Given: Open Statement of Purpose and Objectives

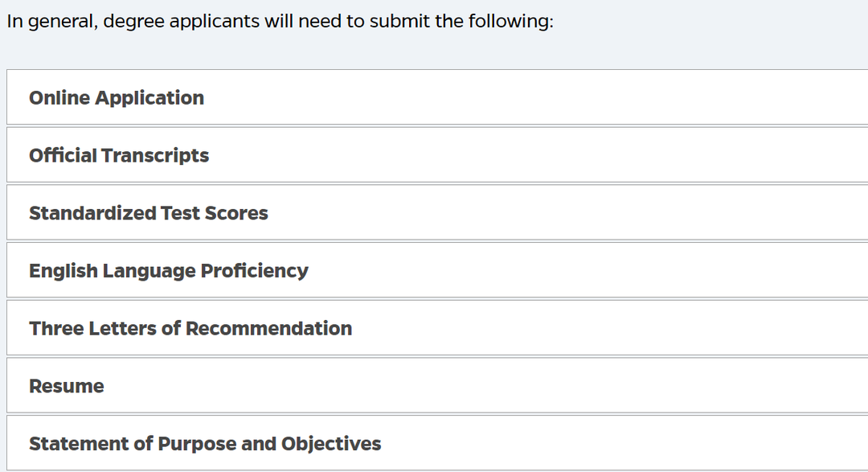Looking at the screenshot, I should [x=437, y=442].
